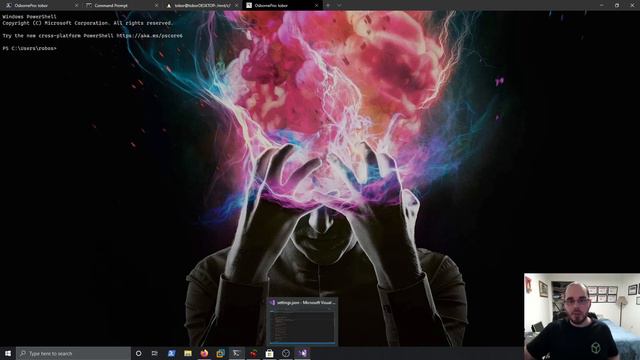
Task: Close the active OsbornePro tobor tab
Action: click(x=316, y=5)
